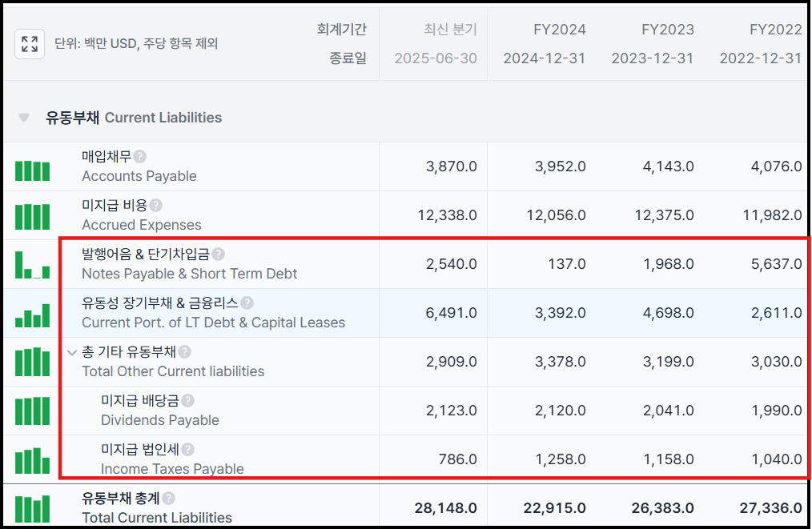The height and width of the screenshot is (529, 812).
Task: Click Accounts Payable FY2023 value 4,143.0
Action: pyautogui.click(x=668, y=166)
